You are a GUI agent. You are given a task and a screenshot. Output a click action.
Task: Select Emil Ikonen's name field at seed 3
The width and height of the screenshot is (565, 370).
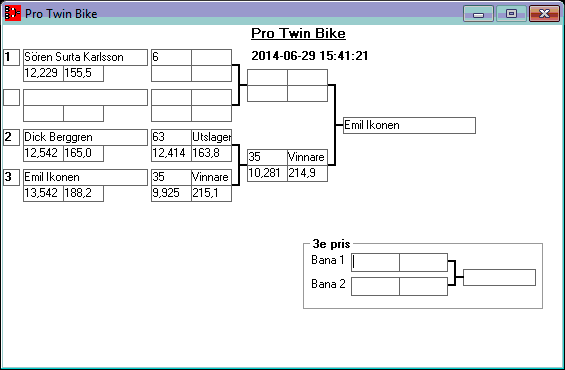tap(85, 177)
